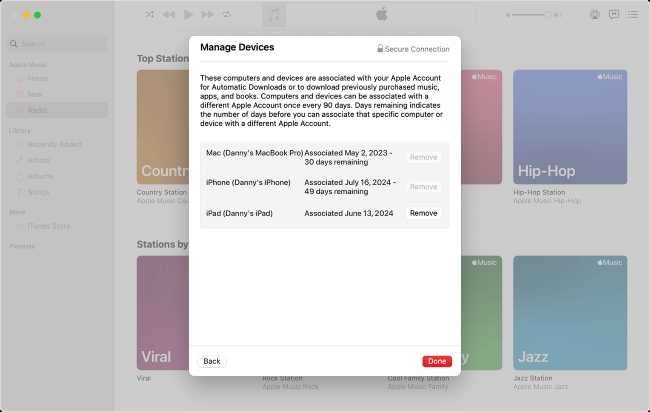650x412 pixels.
Task: Click the Apple logo in the now-playing area
Action: coord(382,14)
